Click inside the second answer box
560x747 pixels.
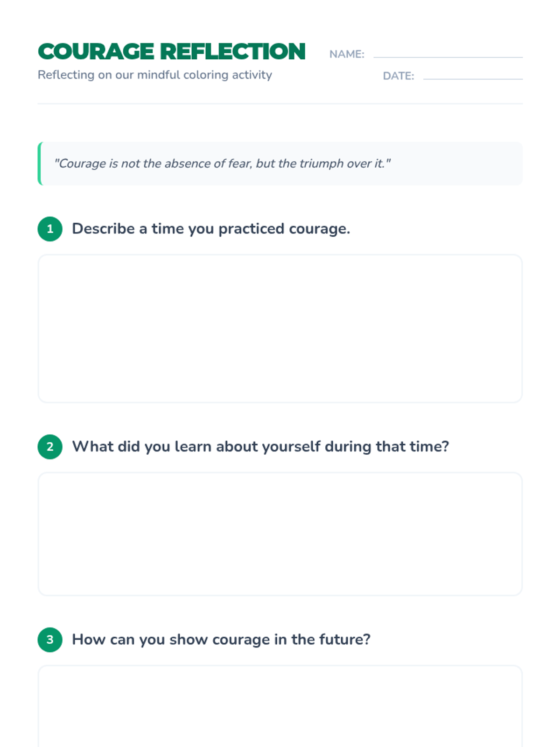click(x=280, y=534)
